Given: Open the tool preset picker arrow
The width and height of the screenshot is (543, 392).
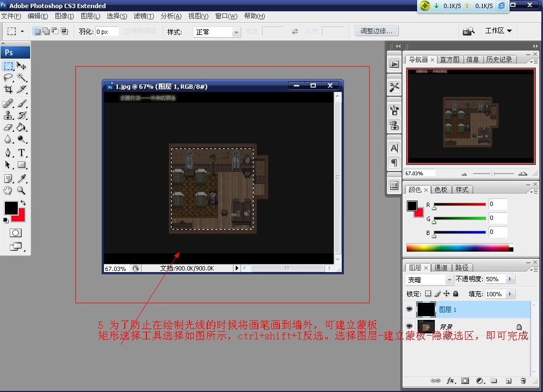Looking at the screenshot, I should (x=22, y=31).
